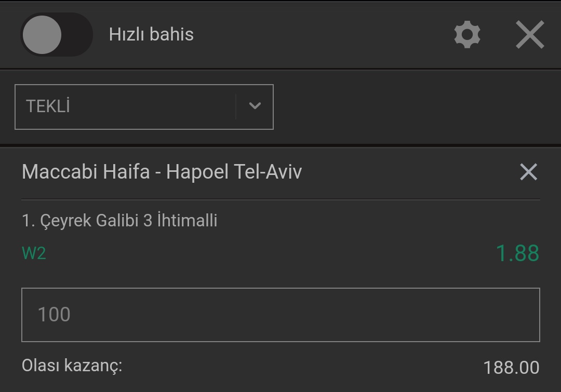The width and height of the screenshot is (561, 392).
Task: Open the TEKLİ bet type dropdown
Action: [144, 107]
